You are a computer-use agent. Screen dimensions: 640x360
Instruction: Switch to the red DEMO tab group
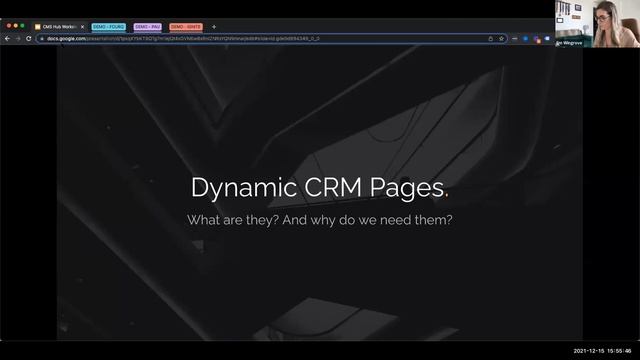click(186, 27)
